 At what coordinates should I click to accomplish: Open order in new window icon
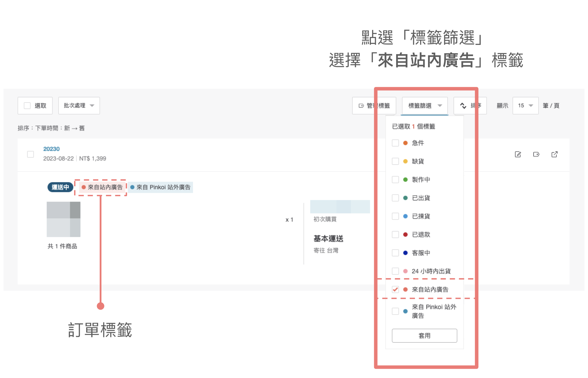coord(554,155)
